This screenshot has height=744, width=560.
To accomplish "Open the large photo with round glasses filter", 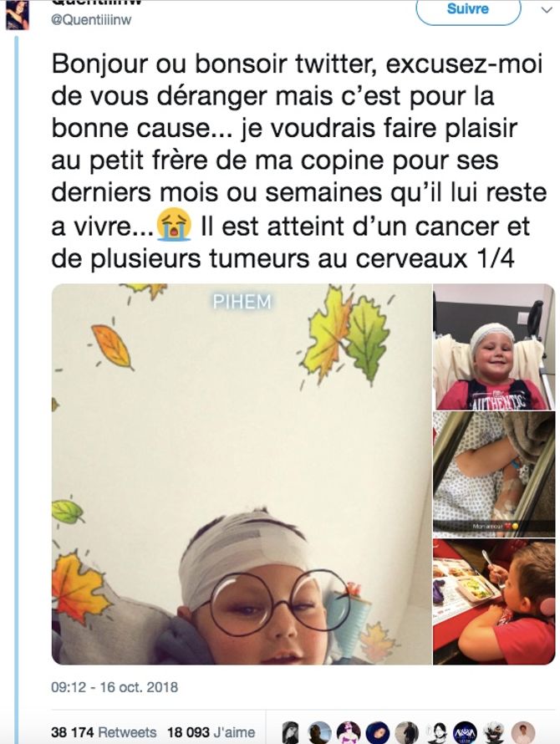I will tap(242, 473).
